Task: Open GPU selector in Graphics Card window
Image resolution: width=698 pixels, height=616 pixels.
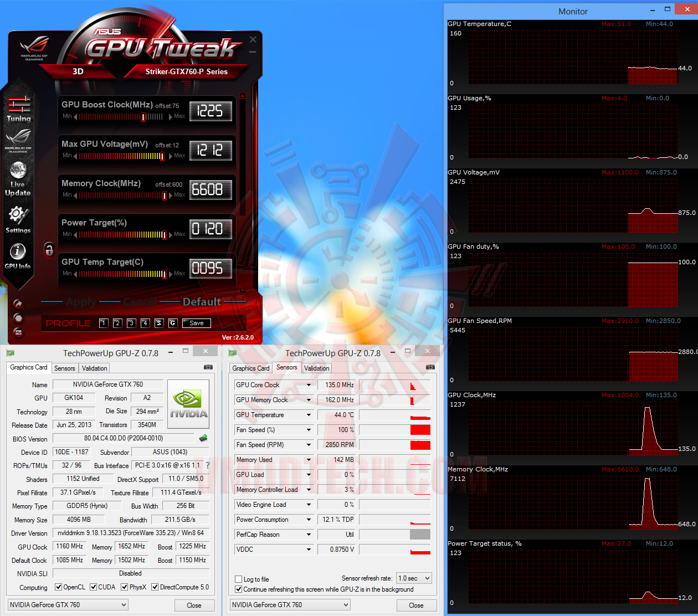Action: (68, 605)
